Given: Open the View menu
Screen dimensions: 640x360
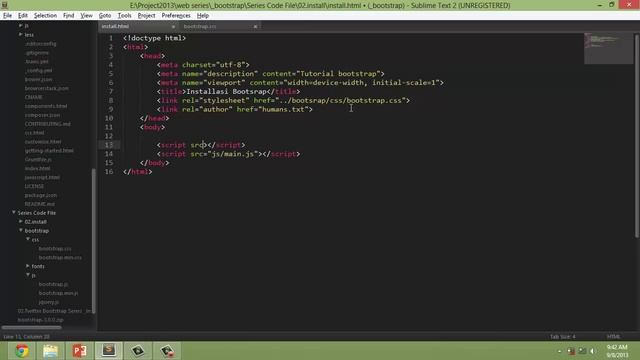Looking at the screenshot, I should point(86,16).
